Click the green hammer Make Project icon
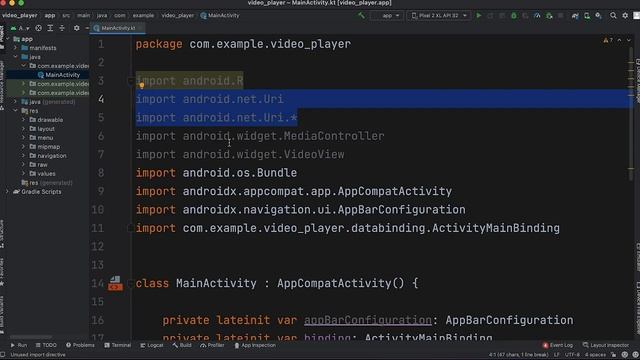640x360 pixels. click(361, 16)
